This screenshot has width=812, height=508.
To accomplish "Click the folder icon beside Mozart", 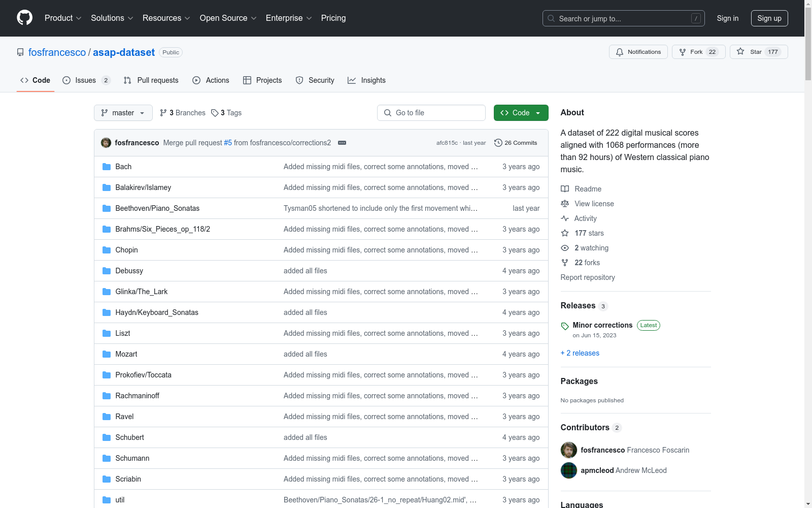I will [107, 354].
